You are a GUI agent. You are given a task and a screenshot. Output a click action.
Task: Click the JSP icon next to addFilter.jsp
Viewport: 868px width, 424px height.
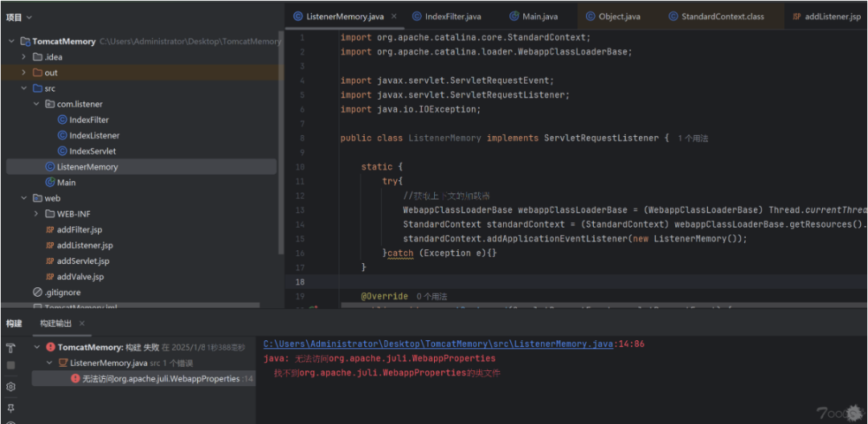50,230
